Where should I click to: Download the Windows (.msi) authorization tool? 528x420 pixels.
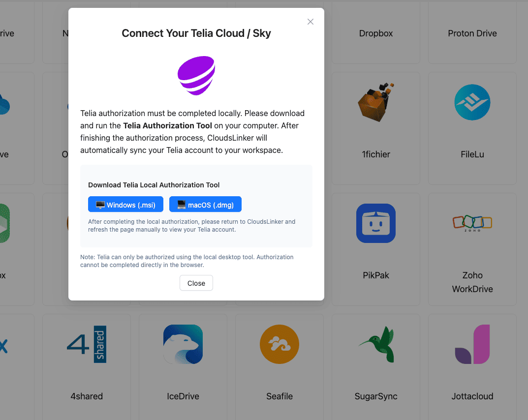[x=125, y=204]
